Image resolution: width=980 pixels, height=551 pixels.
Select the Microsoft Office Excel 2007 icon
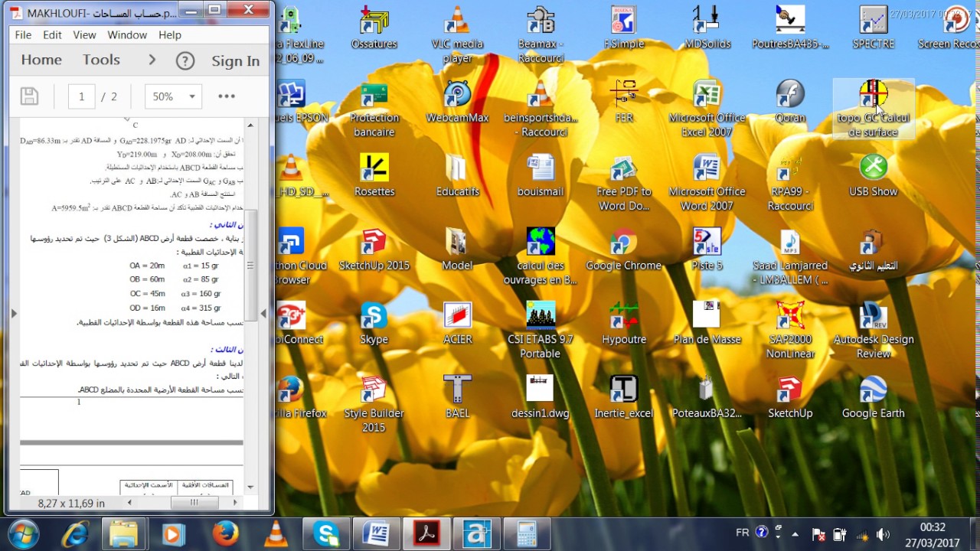707,109
